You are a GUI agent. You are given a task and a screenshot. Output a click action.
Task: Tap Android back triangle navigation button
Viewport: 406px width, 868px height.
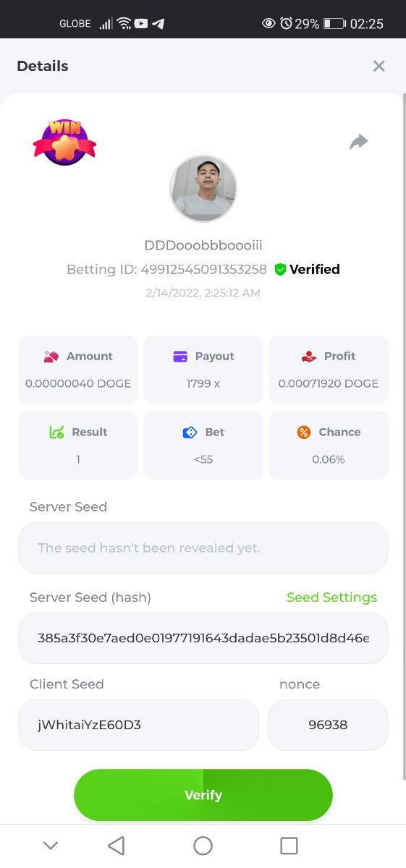click(x=116, y=846)
